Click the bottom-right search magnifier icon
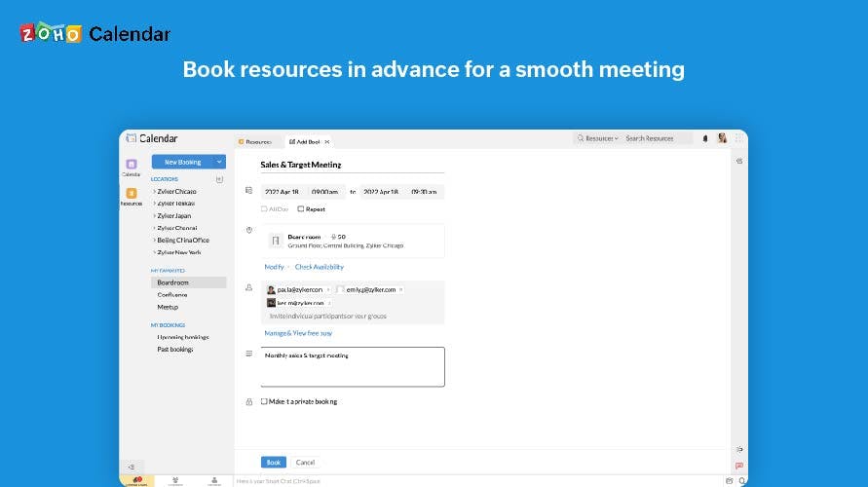 741,481
